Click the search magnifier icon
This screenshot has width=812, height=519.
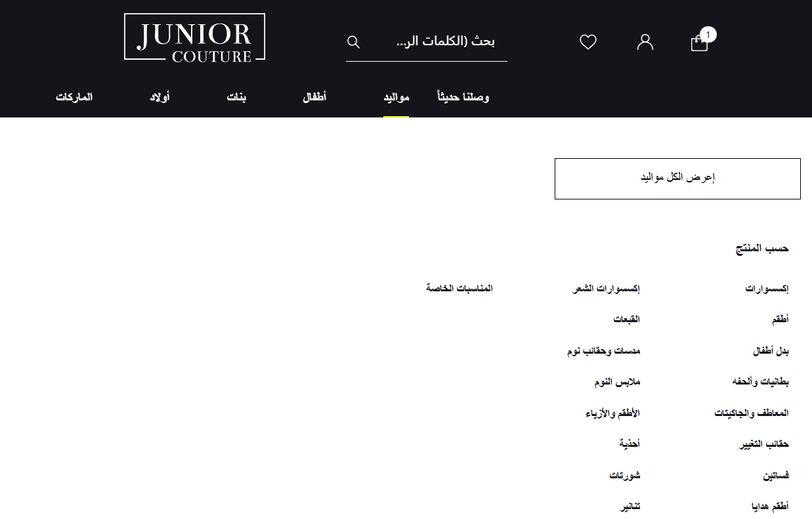(x=353, y=42)
